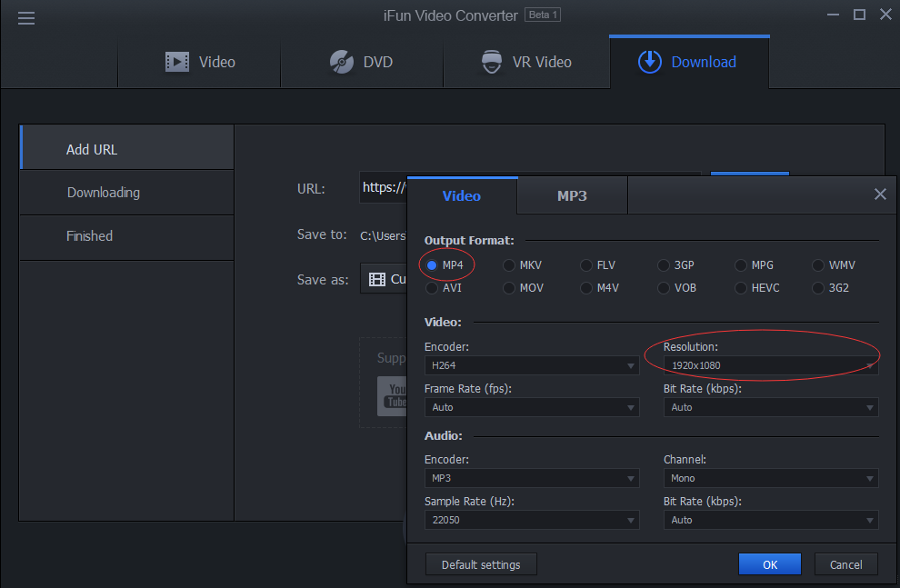900x588 pixels.
Task: Select the M4V output format
Action: (586, 288)
